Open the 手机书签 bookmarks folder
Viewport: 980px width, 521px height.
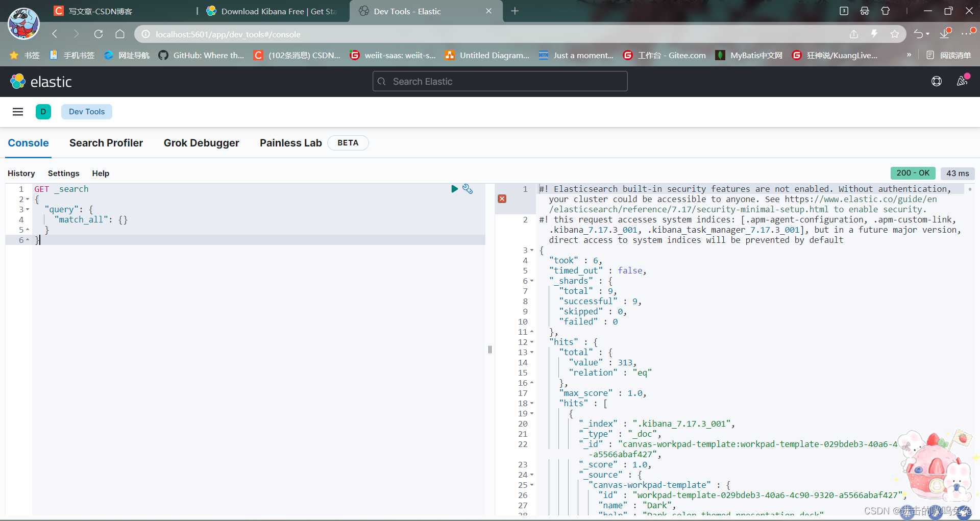point(72,55)
